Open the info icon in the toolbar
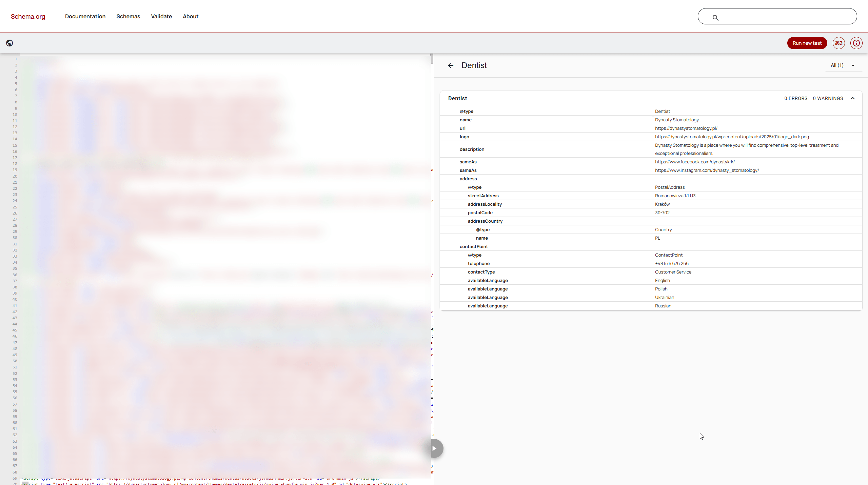The image size is (868, 485). pos(856,43)
